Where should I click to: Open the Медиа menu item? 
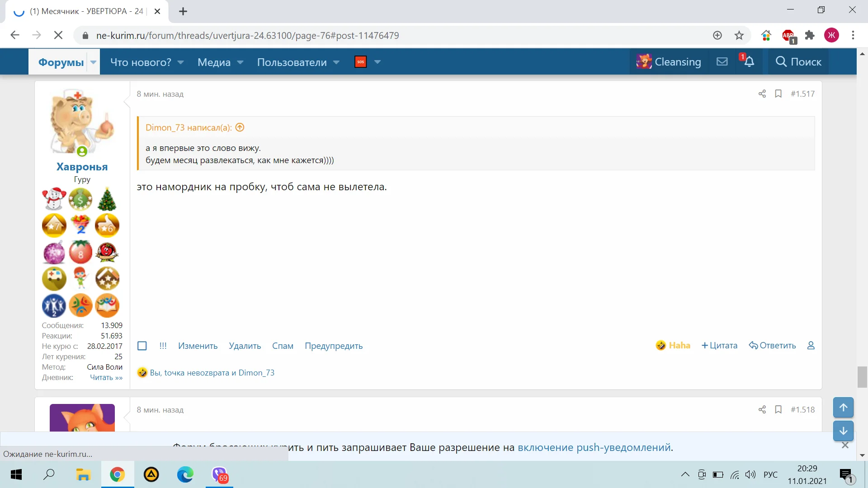214,62
